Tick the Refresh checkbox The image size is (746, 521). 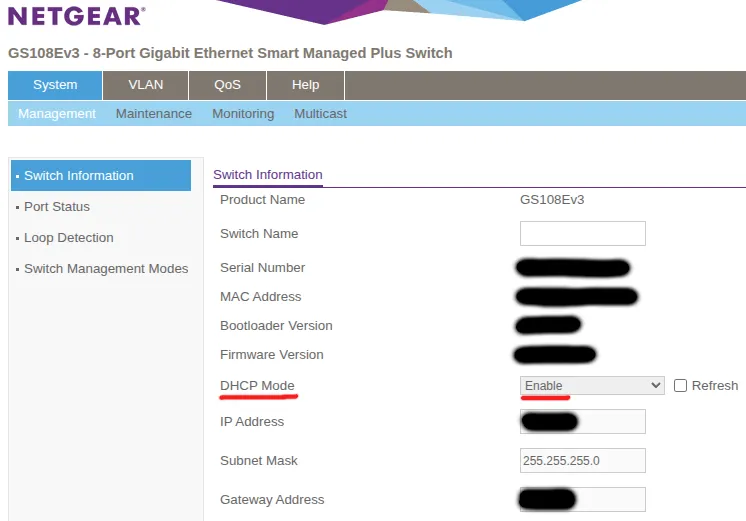pyautogui.click(x=680, y=385)
